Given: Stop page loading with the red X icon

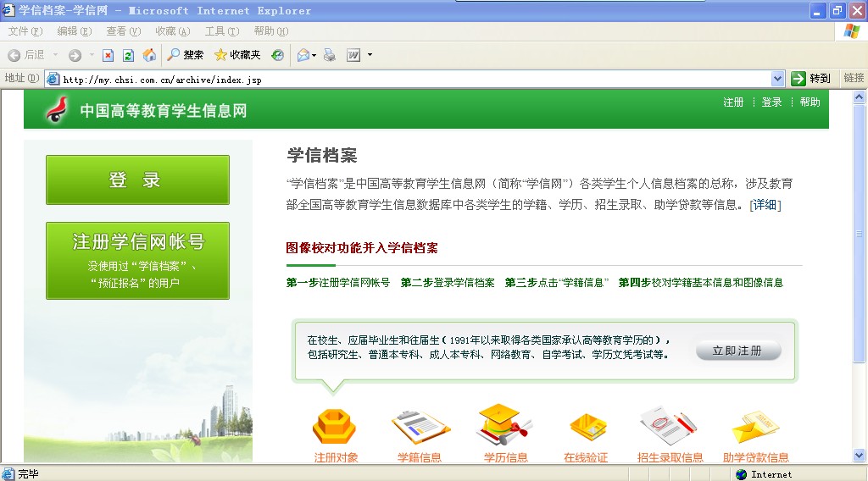Looking at the screenshot, I should [x=108, y=55].
